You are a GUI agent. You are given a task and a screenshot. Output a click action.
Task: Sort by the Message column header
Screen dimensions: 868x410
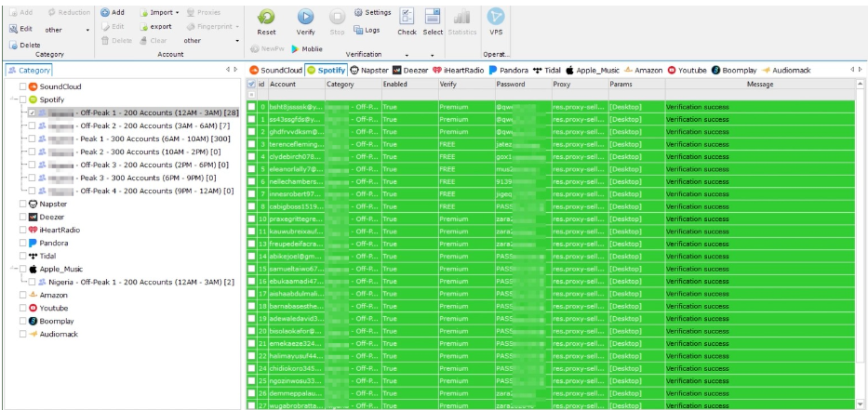(760, 84)
